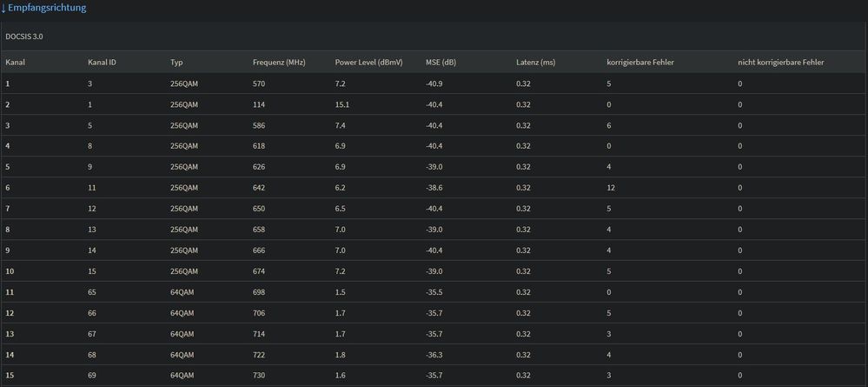Screen dimensions: 868x387
Task: Click the -36.3 MSE value
Action: (434, 355)
